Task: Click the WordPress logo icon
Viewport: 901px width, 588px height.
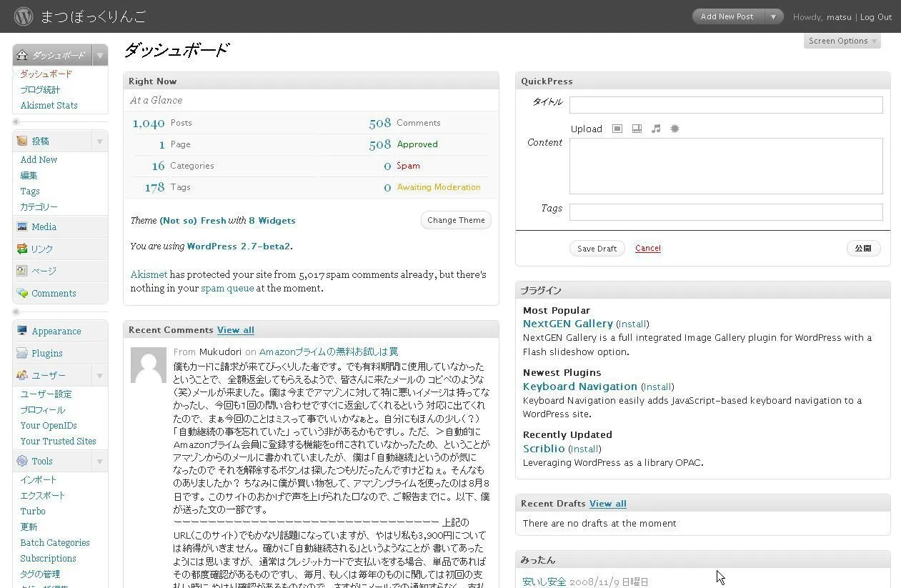Action: tap(24, 16)
